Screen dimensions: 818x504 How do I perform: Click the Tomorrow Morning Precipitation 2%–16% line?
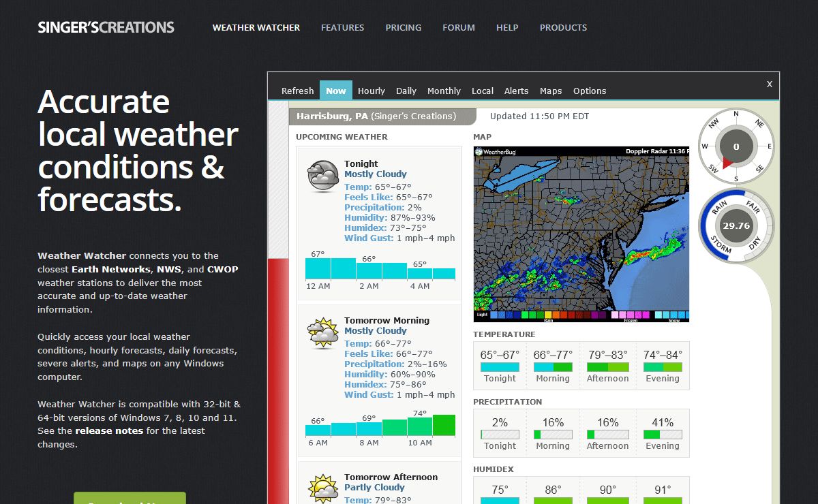click(396, 364)
